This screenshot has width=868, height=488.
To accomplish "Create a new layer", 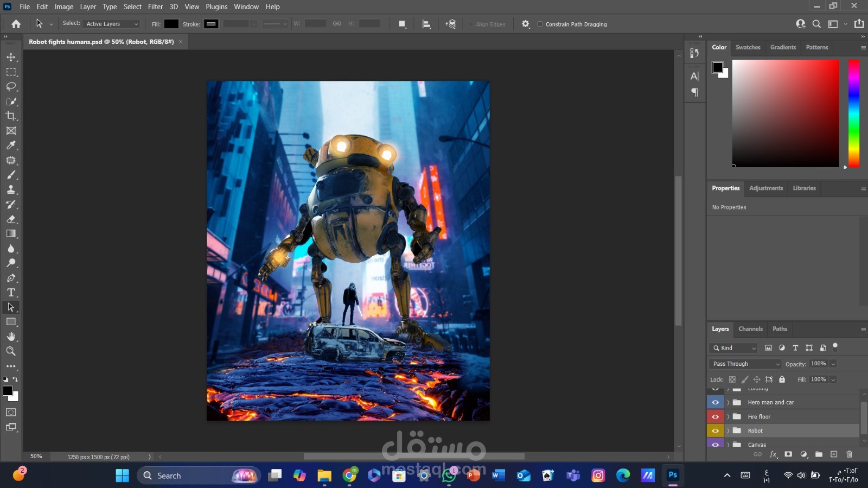I will pos(834,454).
